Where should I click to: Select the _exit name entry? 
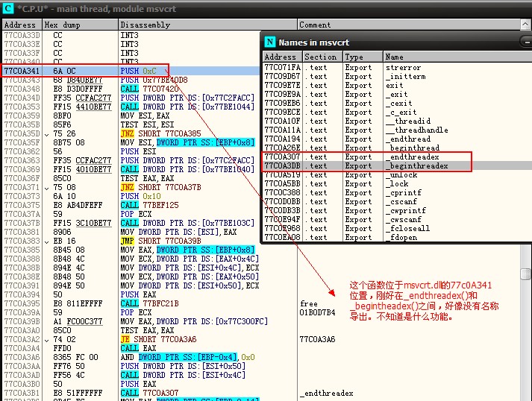coord(397,94)
